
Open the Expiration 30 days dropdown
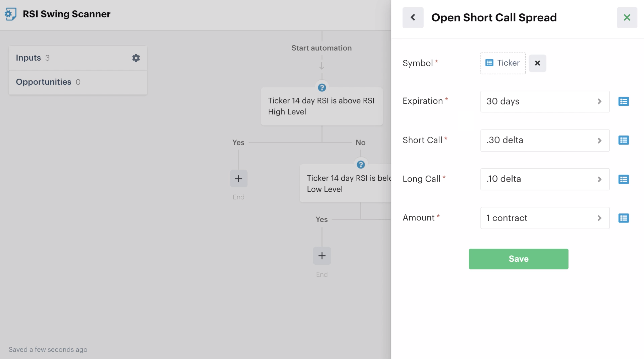[x=545, y=101]
